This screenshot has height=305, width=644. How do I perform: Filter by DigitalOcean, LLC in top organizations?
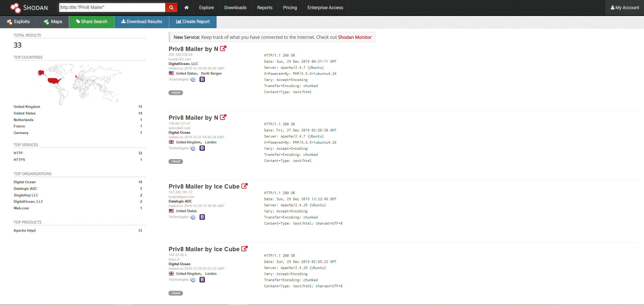28,201
